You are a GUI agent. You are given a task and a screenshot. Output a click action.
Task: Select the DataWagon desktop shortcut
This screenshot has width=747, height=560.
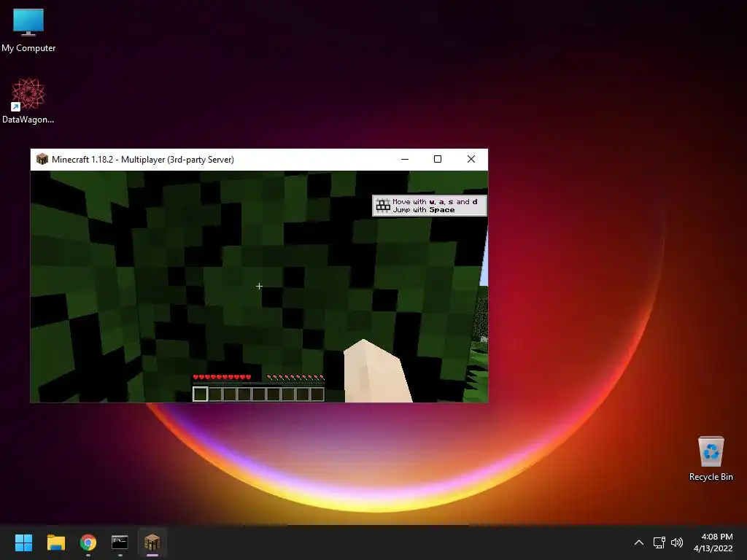[28, 101]
